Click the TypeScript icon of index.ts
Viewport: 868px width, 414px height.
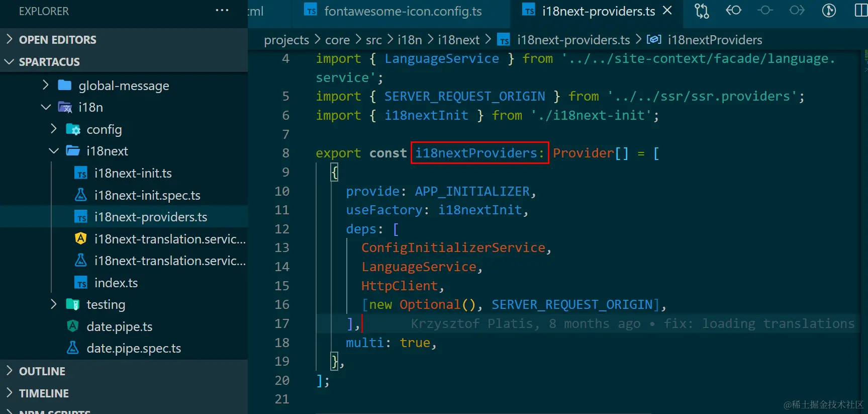tap(81, 283)
